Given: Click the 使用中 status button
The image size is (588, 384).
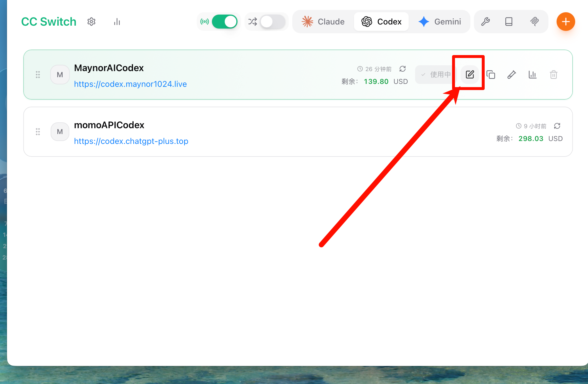Looking at the screenshot, I should tap(436, 75).
